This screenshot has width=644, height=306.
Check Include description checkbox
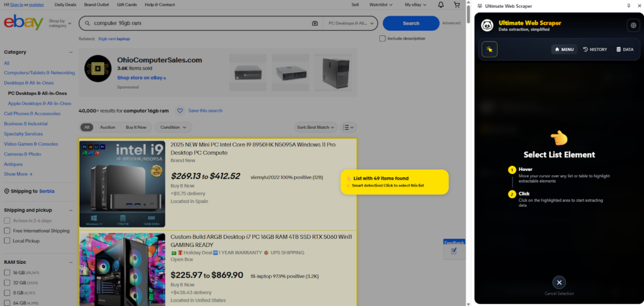tap(382, 38)
